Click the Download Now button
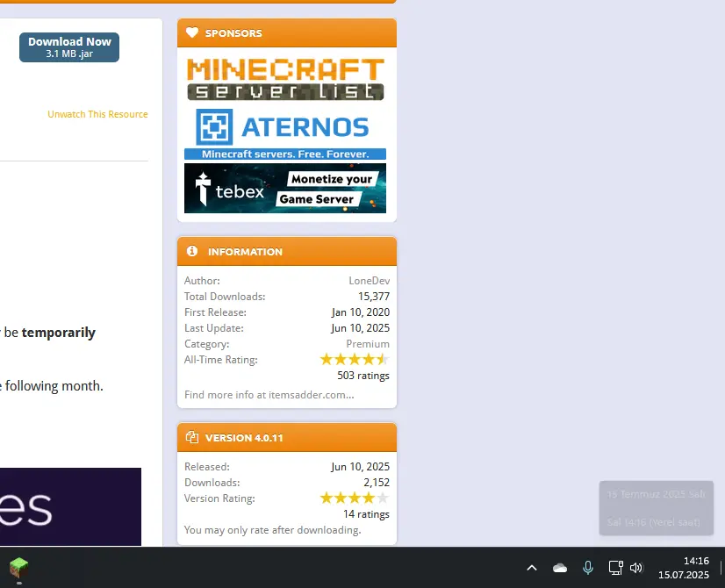This screenshot has width=725, height=588. [69, 47]
